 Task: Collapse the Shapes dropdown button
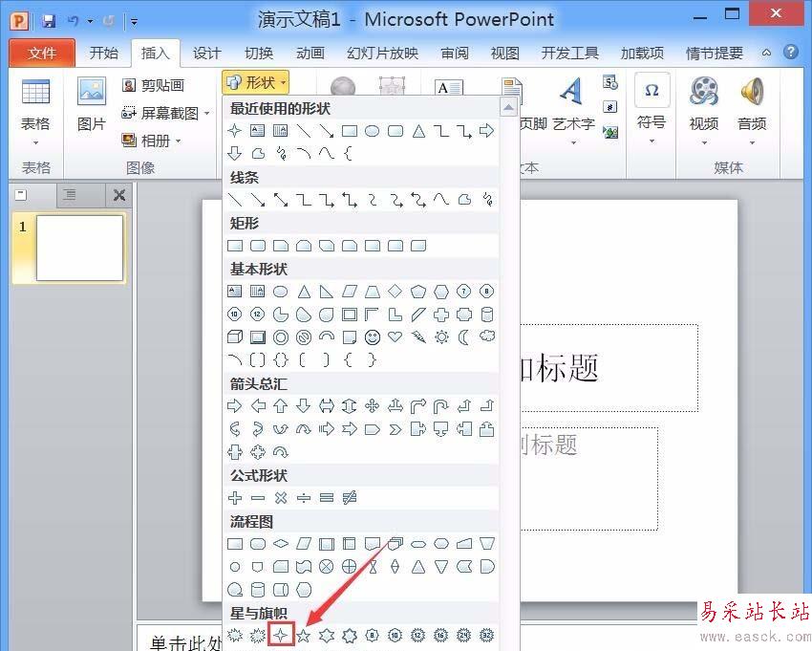click(256, 82)
